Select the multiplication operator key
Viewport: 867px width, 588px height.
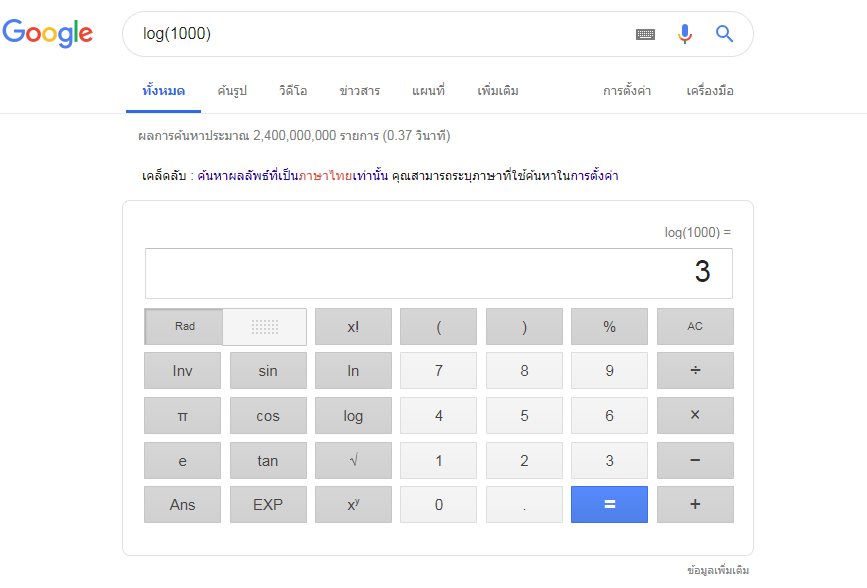(x=695, y=415)
